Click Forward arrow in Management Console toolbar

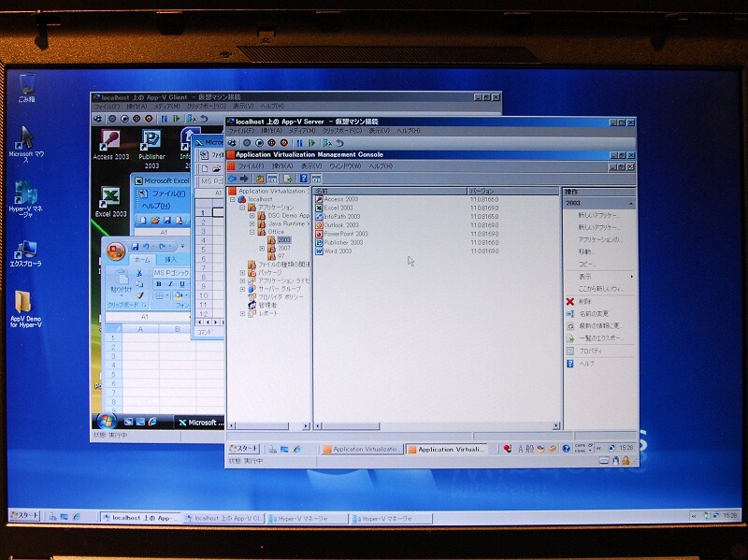[x=244, y=179]
